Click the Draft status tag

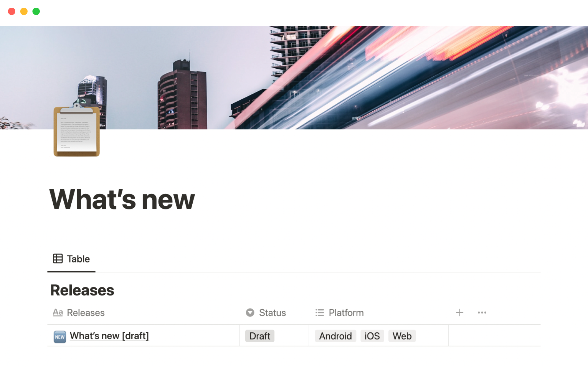point(260,336)
